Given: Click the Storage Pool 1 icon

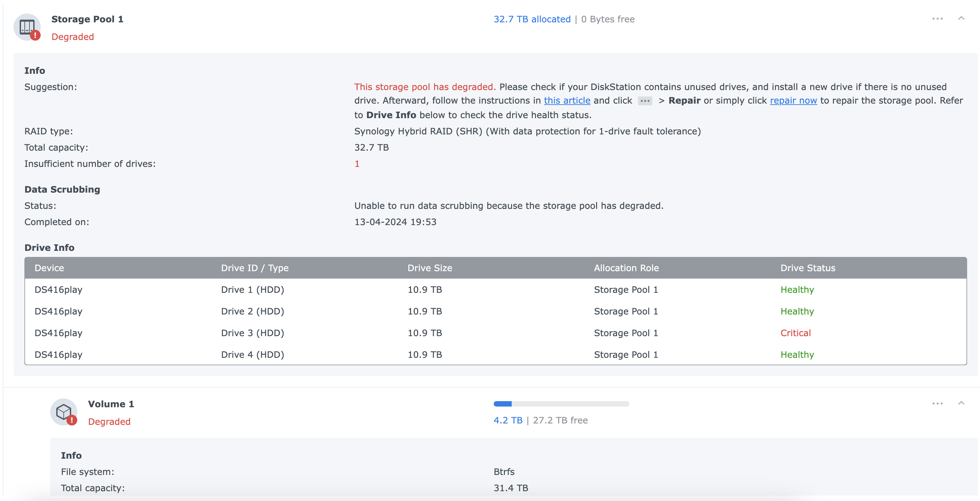Looking at the screenshot, I should pos(27,27).
